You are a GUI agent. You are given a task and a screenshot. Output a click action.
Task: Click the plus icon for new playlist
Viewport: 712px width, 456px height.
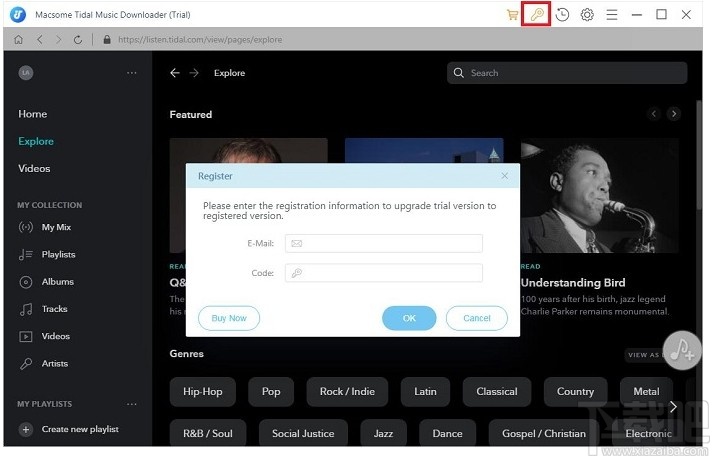pyautogui.click(x=26, y=429)
